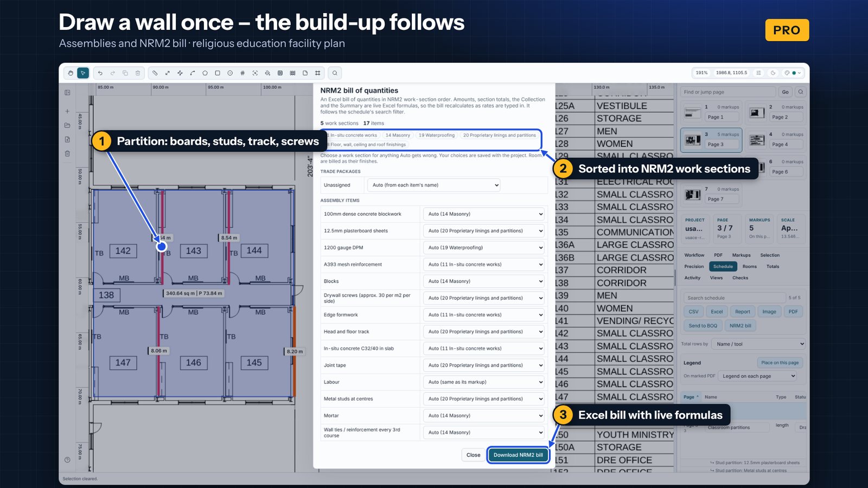Select the paint bucket fill tool
This screenshot has height=488, width=868.
pos(267,73)
